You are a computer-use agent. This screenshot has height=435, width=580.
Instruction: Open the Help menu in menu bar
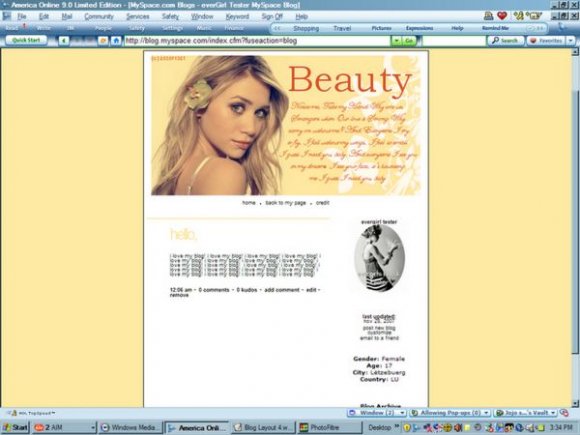(x=301, y=16)
